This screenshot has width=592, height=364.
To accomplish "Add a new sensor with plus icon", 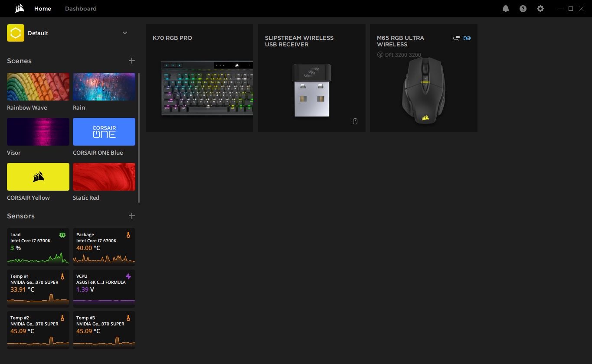I will point(132,216).
